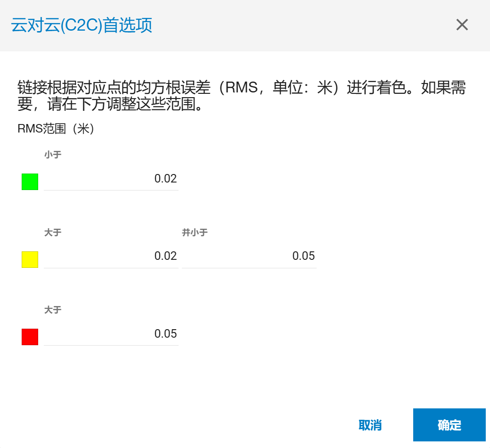Click the 并小于 field label
Viewport: 490px width, 448px height.
pyautogui.click(x=195, y=232)
